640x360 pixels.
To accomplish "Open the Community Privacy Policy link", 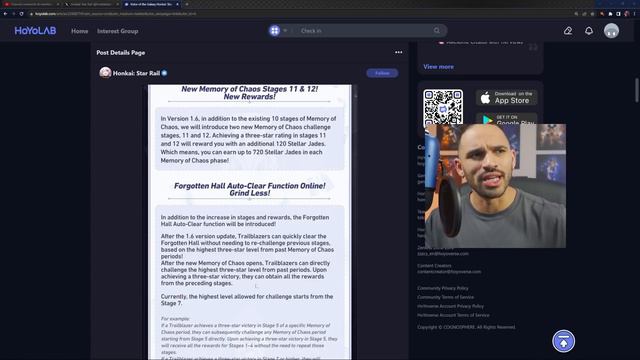I will coord(443,288).
